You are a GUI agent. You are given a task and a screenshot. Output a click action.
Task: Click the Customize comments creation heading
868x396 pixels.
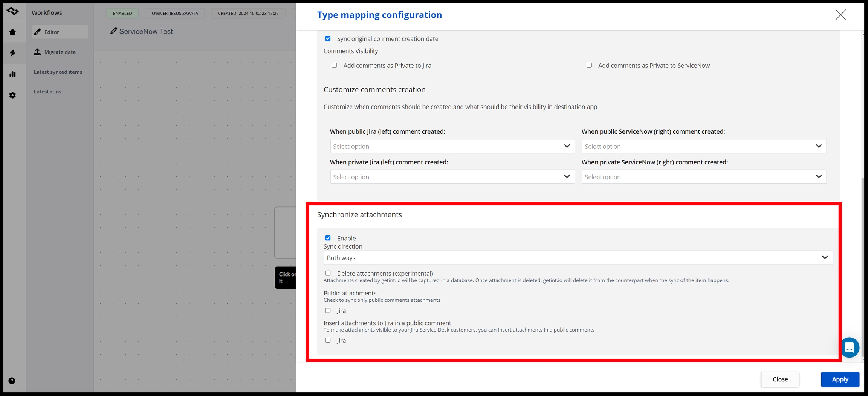[374, 89]
